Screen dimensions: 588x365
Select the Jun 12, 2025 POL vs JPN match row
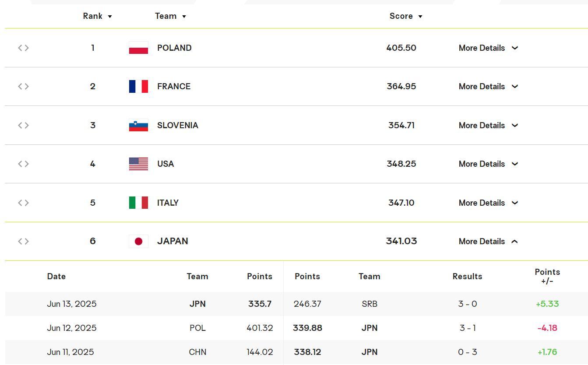(296, 328)
